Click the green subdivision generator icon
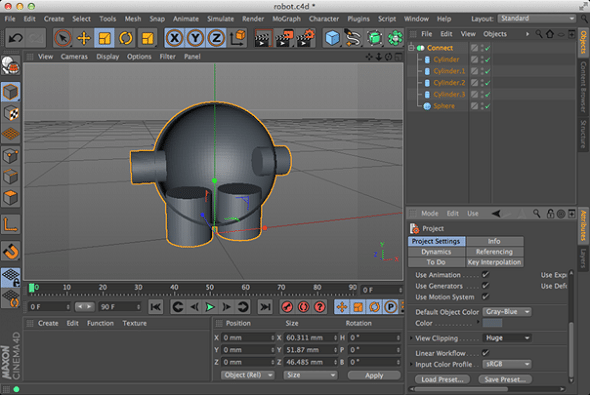The height and width of the screenshot is (395, 590). point(374,38)
